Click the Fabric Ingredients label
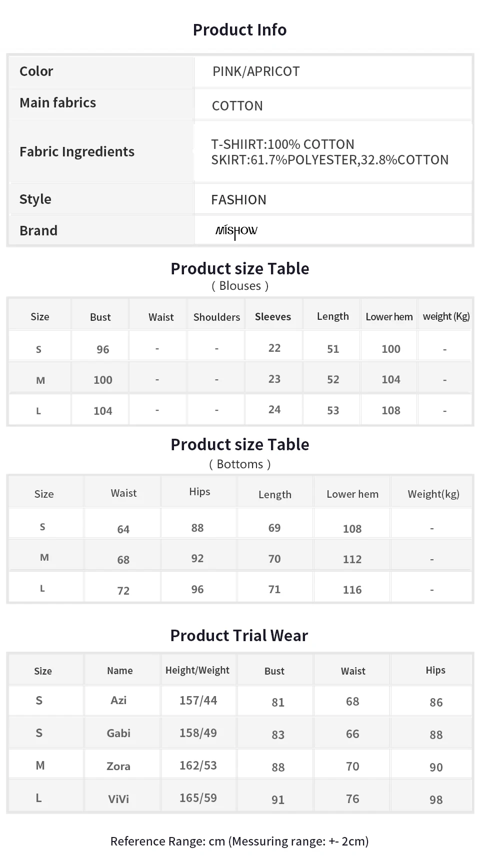 pyautogui.click(x=77, y=151)
